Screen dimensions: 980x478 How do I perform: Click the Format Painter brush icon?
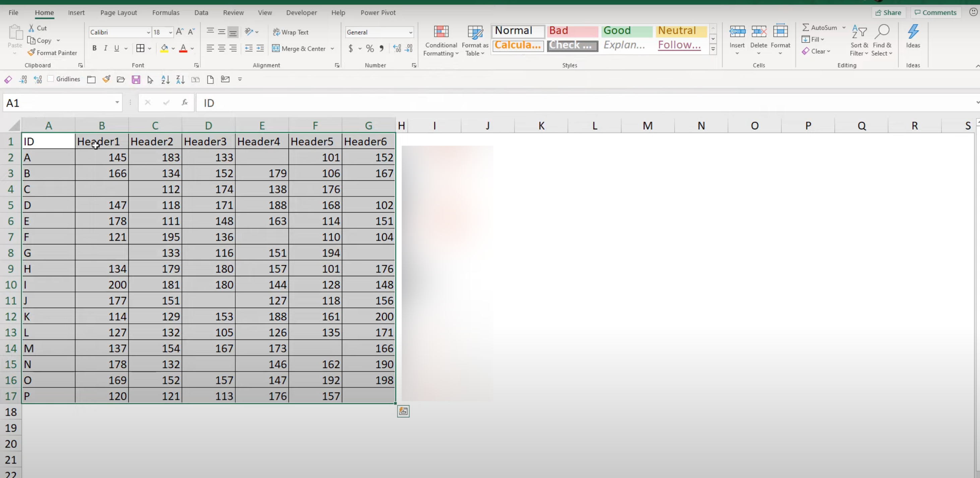point(32,53)
